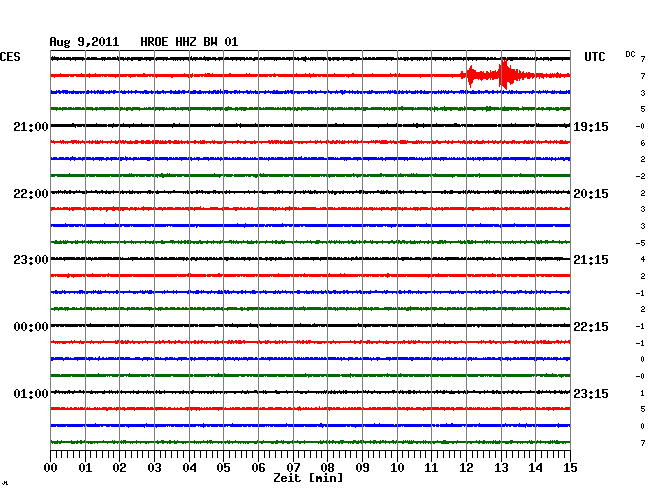Click minute 07 on the time axis

click(x=293, y=468)
